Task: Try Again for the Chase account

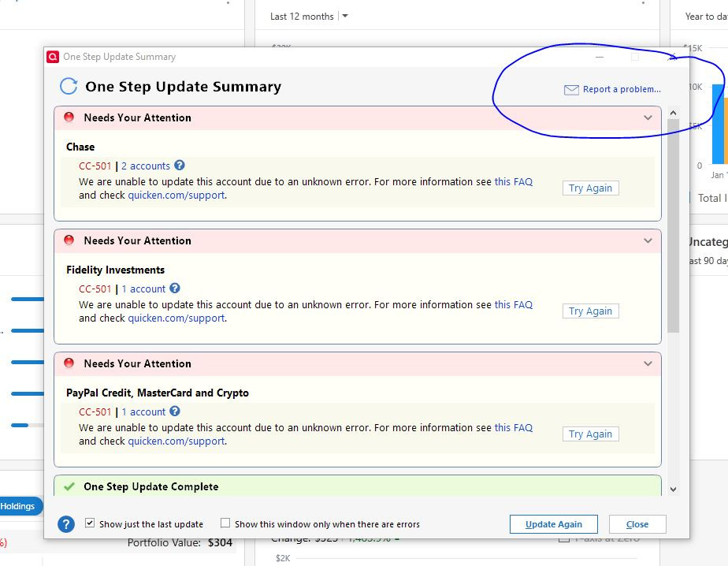Action: click(x=591, y=188)
